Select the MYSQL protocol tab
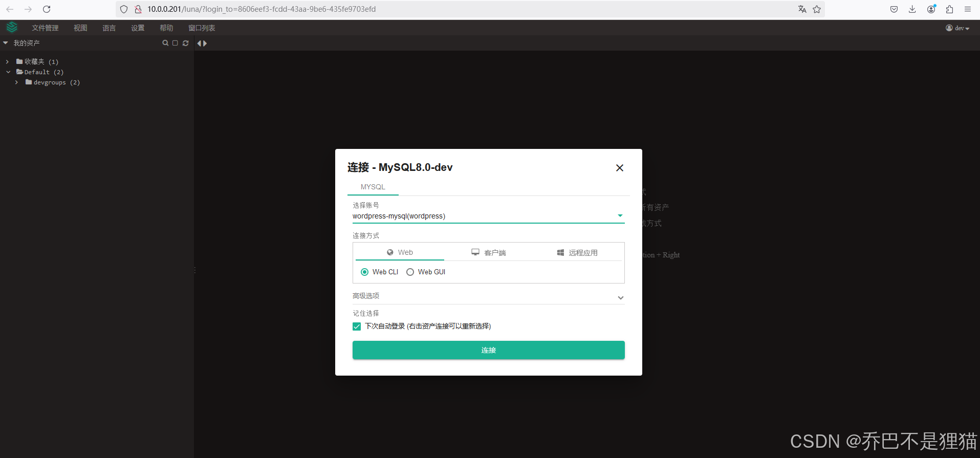Image resolution: width=980 pixels, height=458 pixels. [373, 187]
